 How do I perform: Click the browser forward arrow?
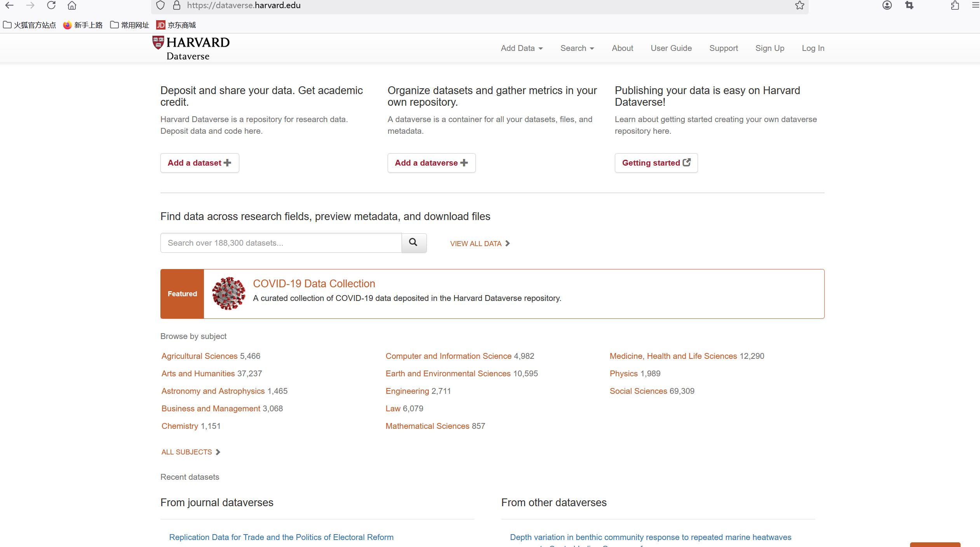pos(30,5)
